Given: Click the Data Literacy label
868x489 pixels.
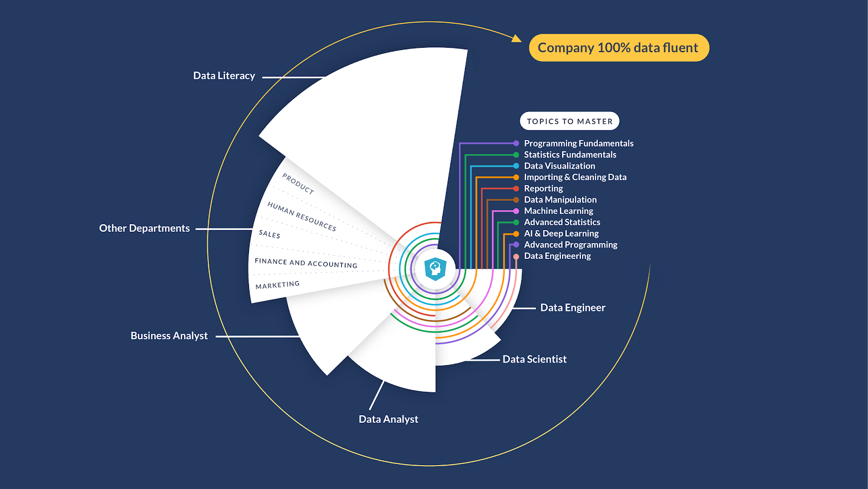Looking at the screenshot, I should coord(224,76).
